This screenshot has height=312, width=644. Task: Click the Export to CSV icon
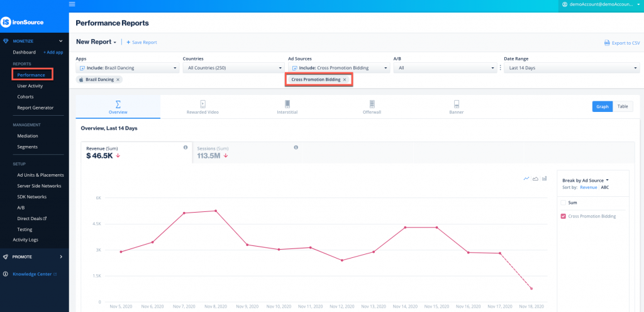(x=607, y=43)
